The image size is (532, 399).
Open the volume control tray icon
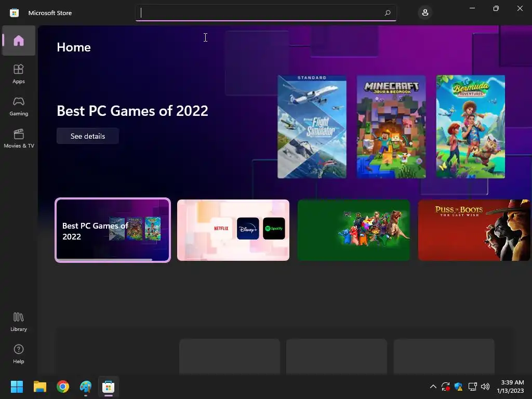click(485, 387)
